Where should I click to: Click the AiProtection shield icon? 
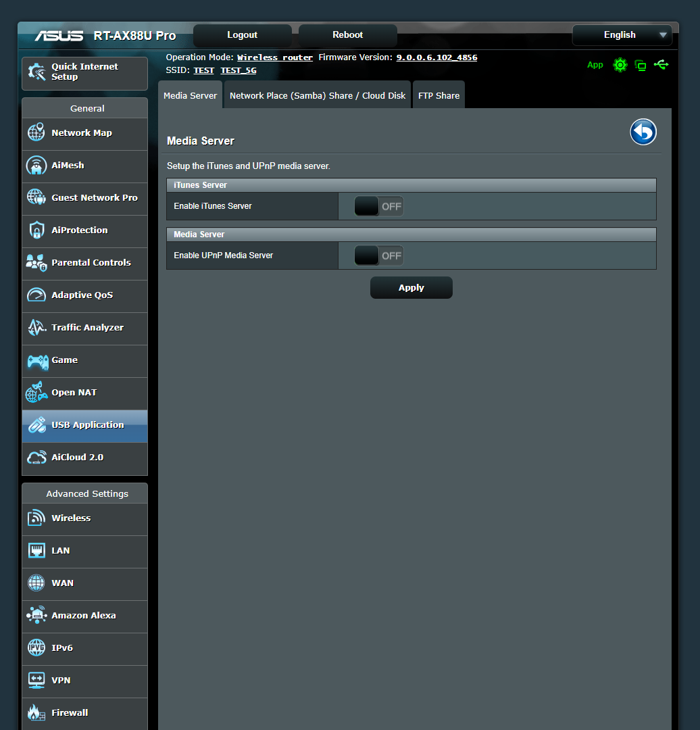[36, 230]
